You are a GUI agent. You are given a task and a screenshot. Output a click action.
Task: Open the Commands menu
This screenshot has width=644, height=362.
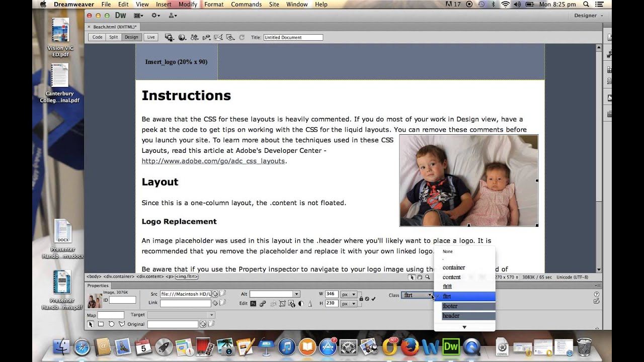246,5
